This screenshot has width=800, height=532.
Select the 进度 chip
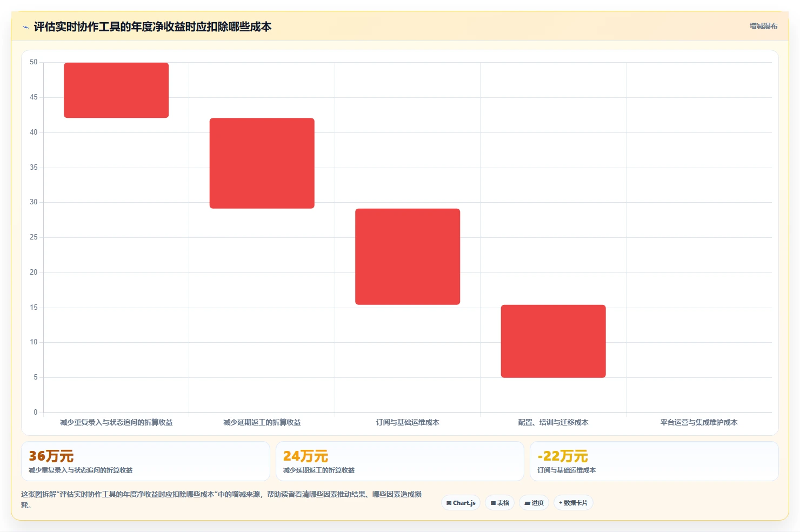point(534,503)
